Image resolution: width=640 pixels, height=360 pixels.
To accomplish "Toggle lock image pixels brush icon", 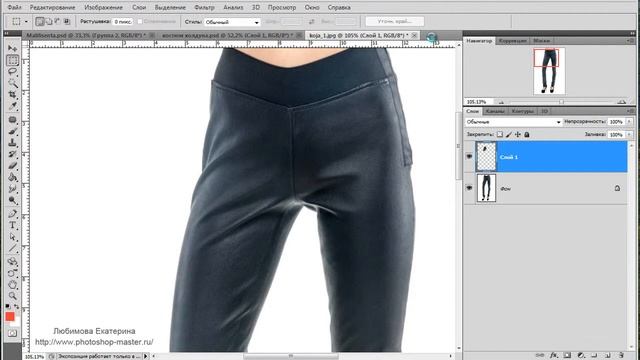I will click(x=509, y=134).
